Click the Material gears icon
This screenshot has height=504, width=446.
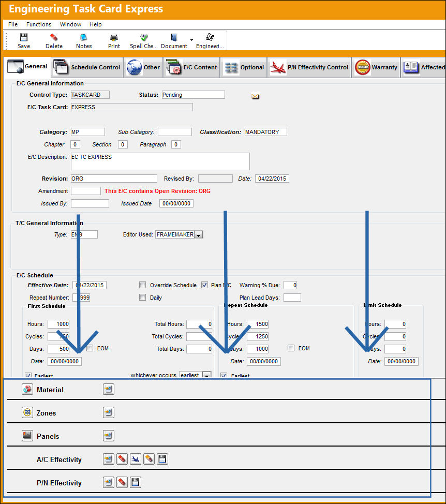coord(27,389)
